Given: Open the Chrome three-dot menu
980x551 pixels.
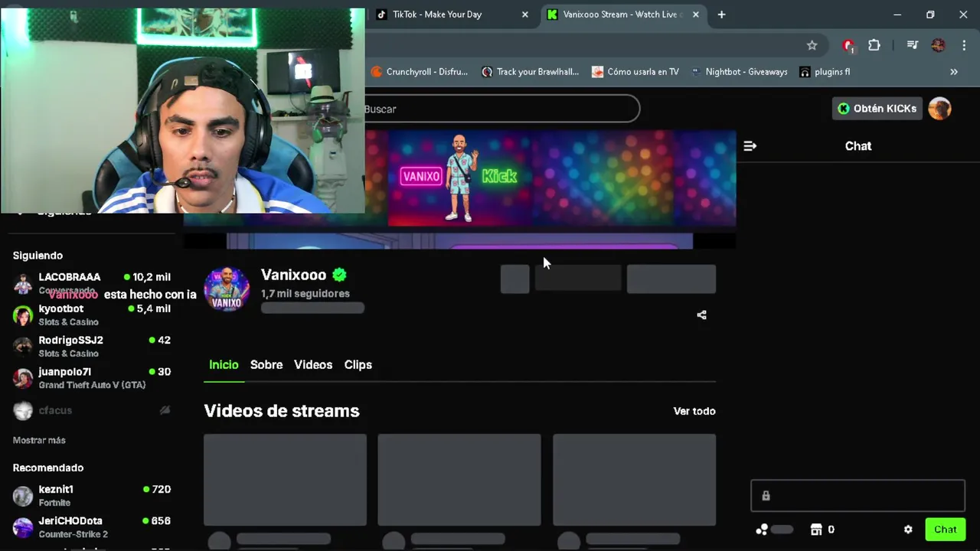Looking at the screenshot, I should [x=964, y=45].
